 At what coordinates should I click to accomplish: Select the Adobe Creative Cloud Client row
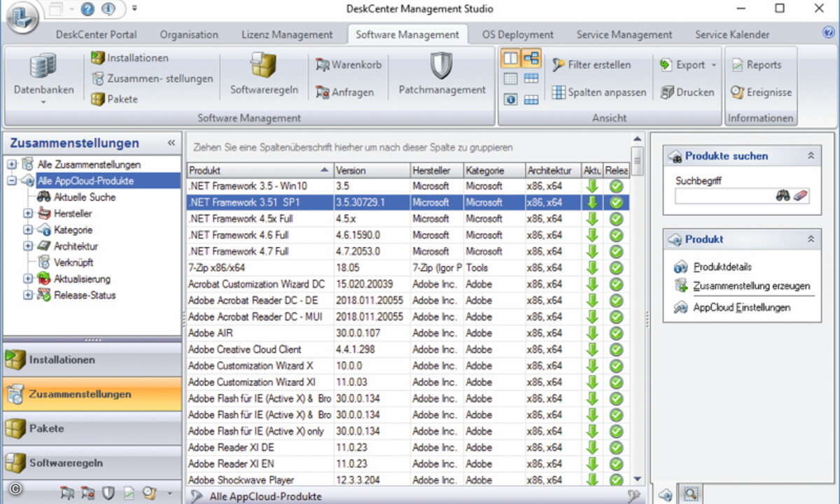408,349
